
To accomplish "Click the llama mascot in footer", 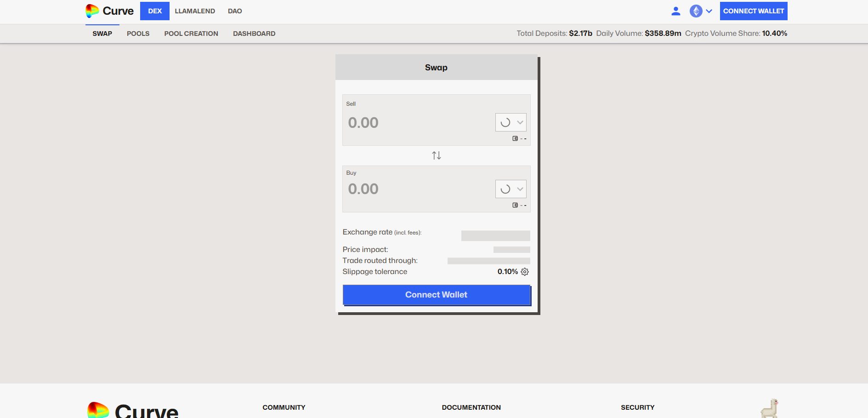I will coord(769,408).
